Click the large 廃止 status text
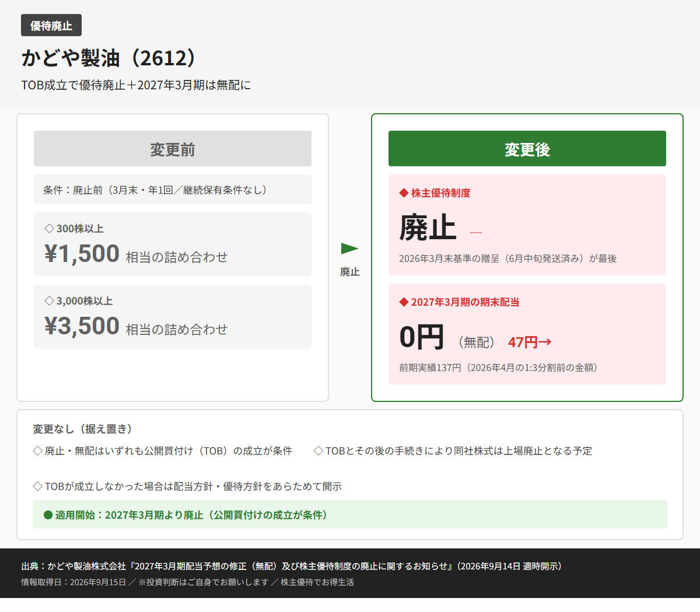 [x=428, y=228]
